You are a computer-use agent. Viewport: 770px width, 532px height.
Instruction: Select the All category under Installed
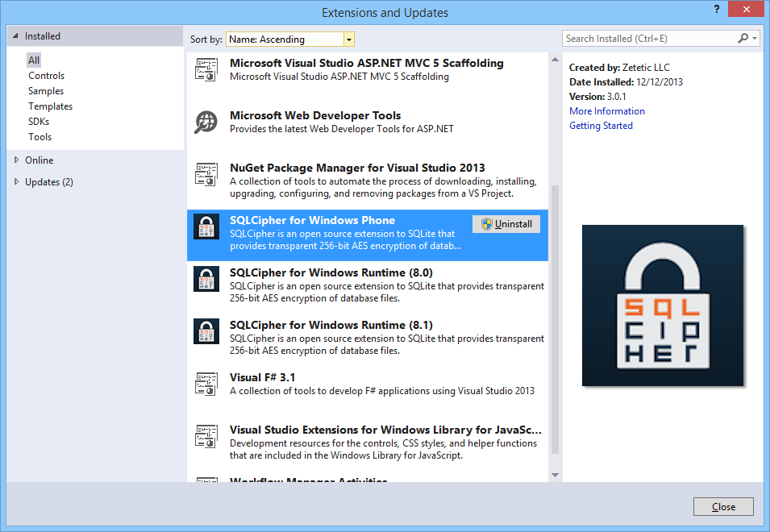34,60
